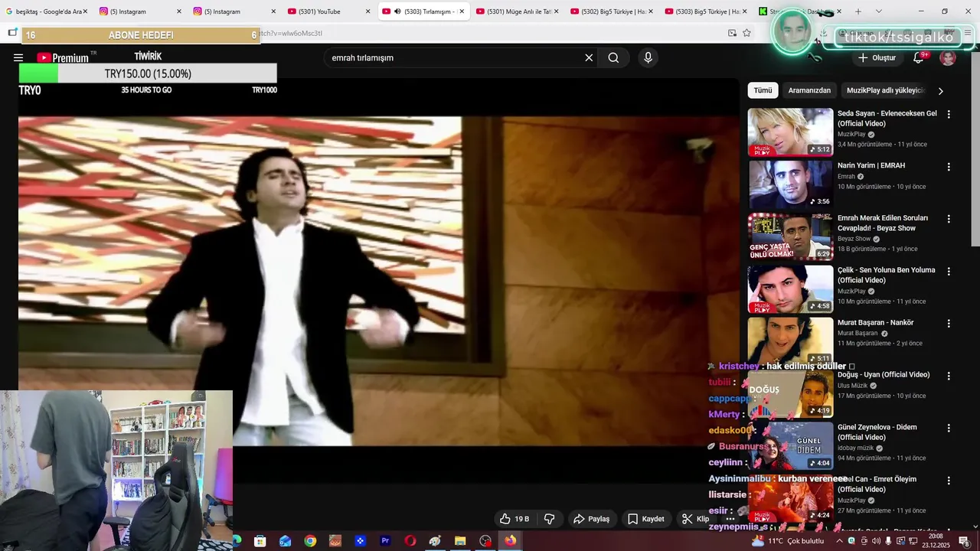Image resolution: width=980 pixels, height=551 pixels.
Task: Close the Tırlamışım YouTube tab
Action: (x=462, y=11)
